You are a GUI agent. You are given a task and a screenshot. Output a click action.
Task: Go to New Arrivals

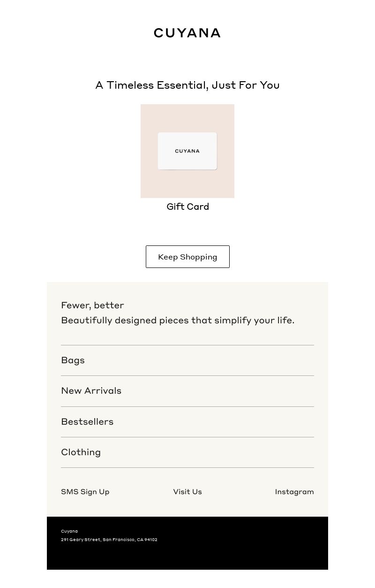pyautogui.click(x=187, y=391)
